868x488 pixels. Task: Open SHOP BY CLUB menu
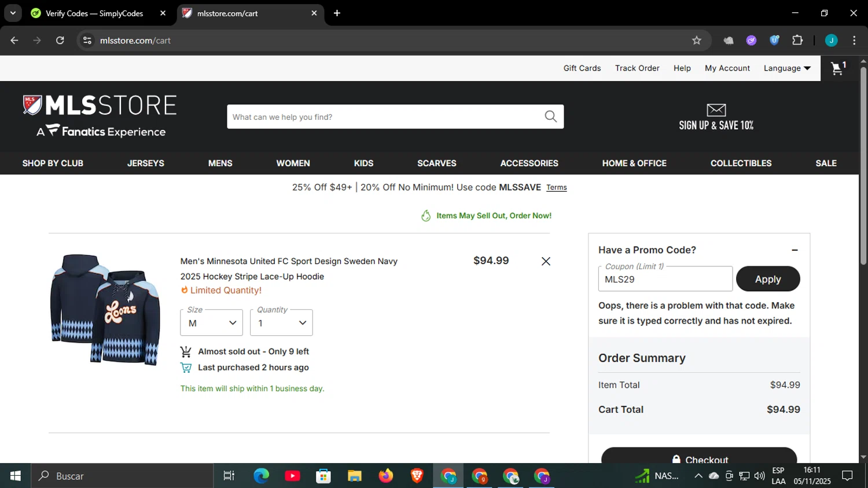53,163
